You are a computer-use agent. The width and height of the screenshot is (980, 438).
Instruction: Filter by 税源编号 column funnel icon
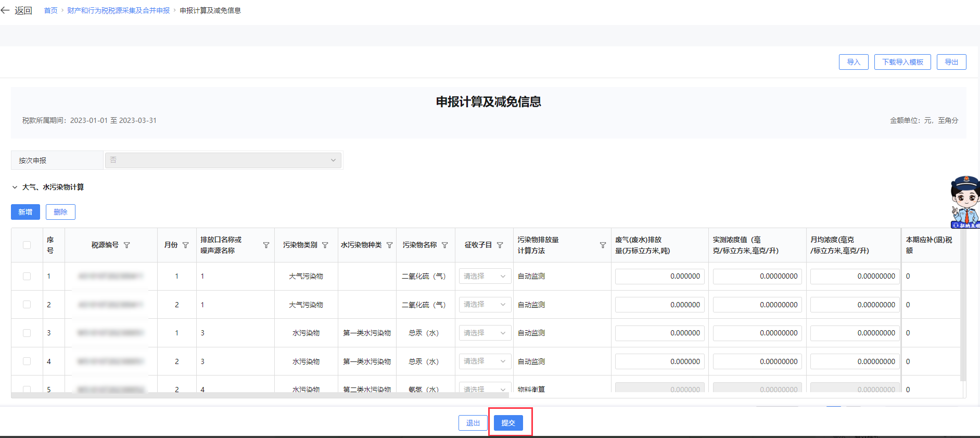127,245
